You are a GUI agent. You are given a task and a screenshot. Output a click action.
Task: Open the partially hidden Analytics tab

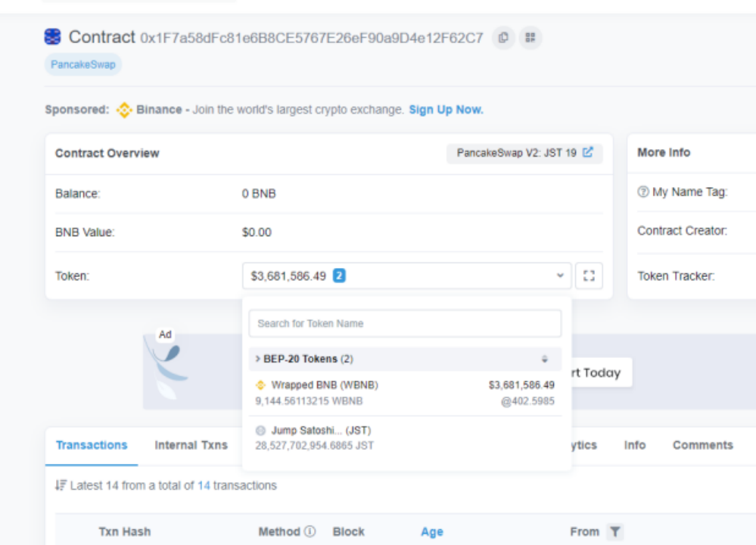584,445
